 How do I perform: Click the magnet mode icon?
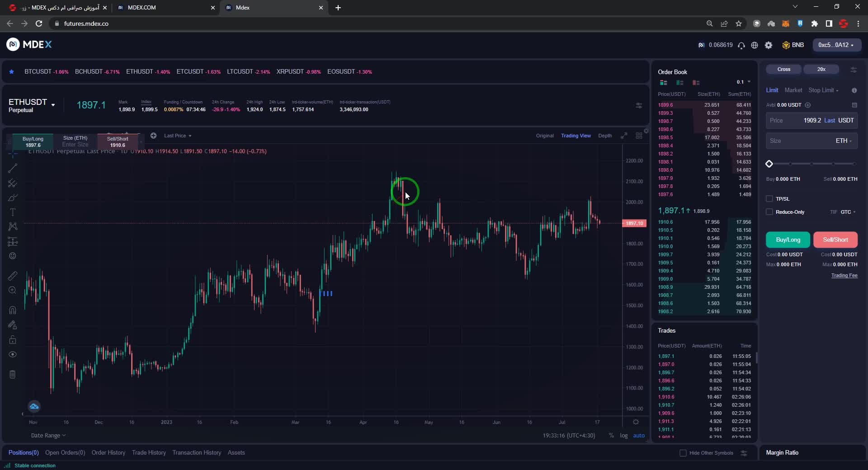(x=13, y=310)
